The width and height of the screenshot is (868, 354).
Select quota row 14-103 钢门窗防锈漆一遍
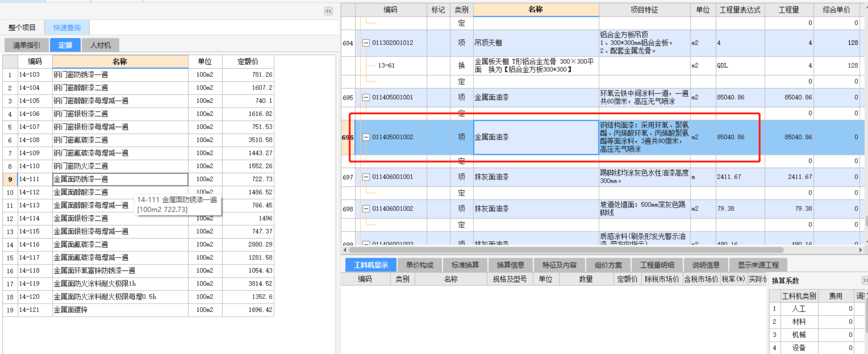pyautogui.click(x=138, y=75)
